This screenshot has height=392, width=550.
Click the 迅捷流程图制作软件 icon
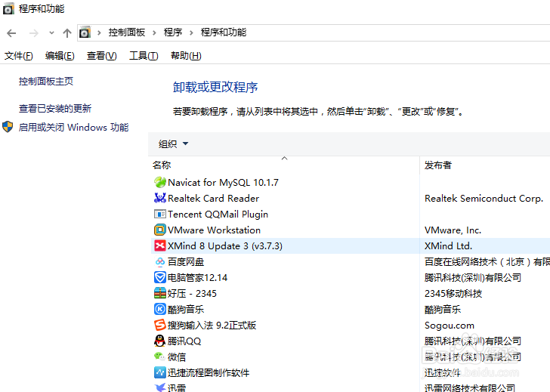160,372
